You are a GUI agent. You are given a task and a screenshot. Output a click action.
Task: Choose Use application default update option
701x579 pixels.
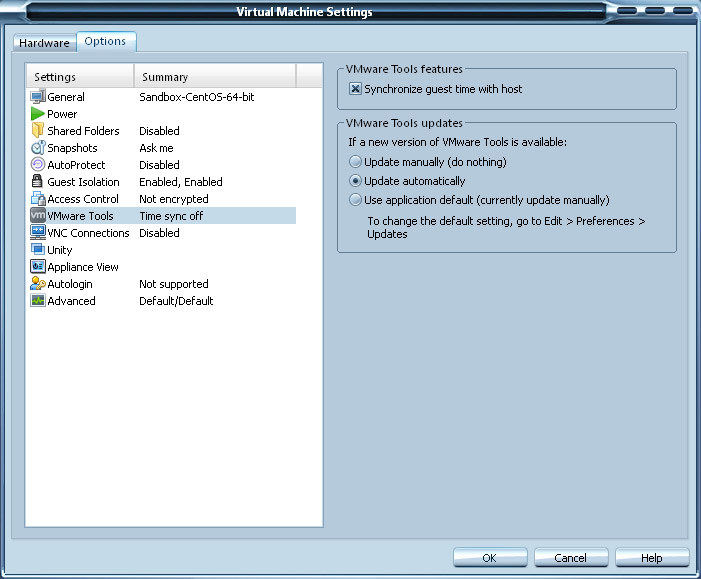355,199
